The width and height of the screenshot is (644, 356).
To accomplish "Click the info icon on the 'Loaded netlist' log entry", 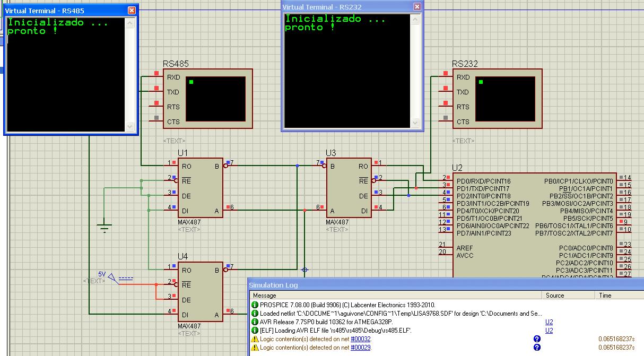I will (x=254, y=313).
